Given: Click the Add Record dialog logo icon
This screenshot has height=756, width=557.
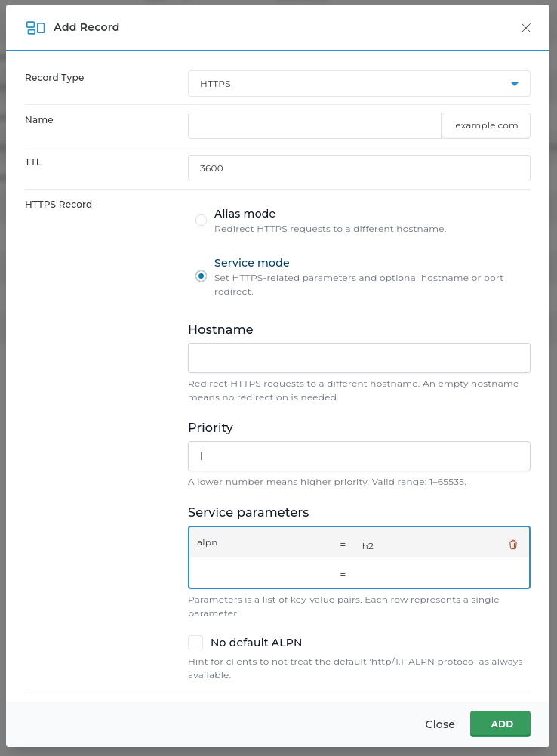Looking at the screenshot, I should (35, 27).
